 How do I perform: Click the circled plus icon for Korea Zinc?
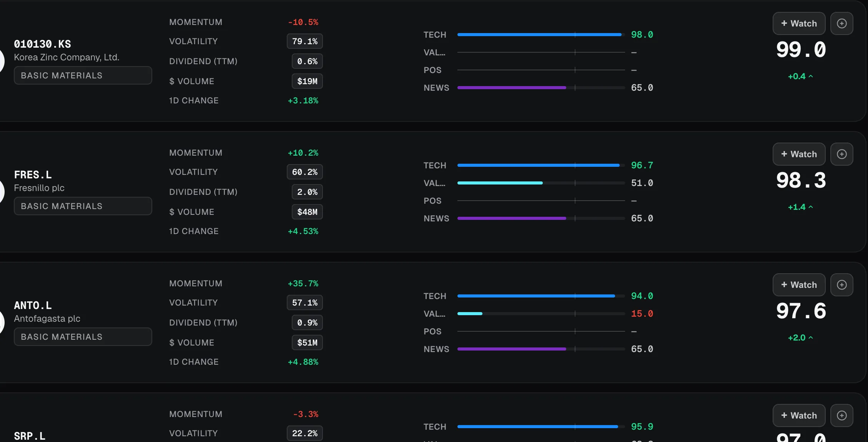point(841,23)
